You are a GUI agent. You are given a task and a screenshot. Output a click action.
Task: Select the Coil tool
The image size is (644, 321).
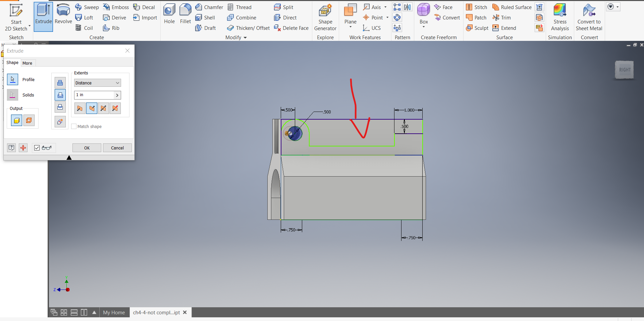[84, 28]
